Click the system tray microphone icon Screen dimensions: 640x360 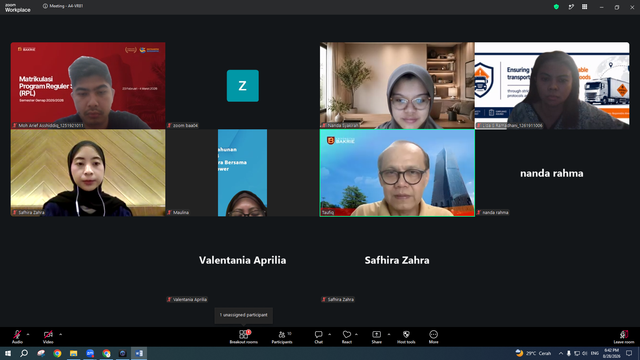[x=569, y=353]
